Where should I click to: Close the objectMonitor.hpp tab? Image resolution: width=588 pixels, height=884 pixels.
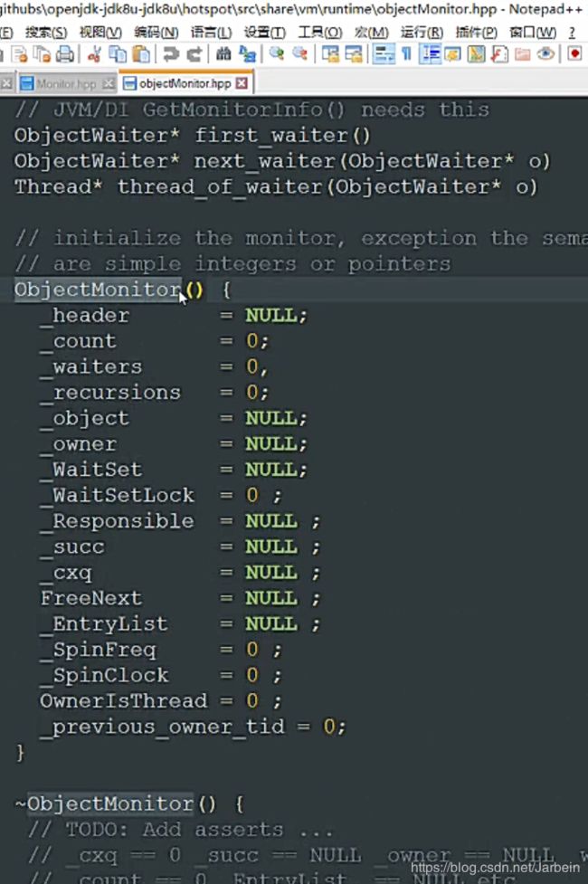coord(242,83)
